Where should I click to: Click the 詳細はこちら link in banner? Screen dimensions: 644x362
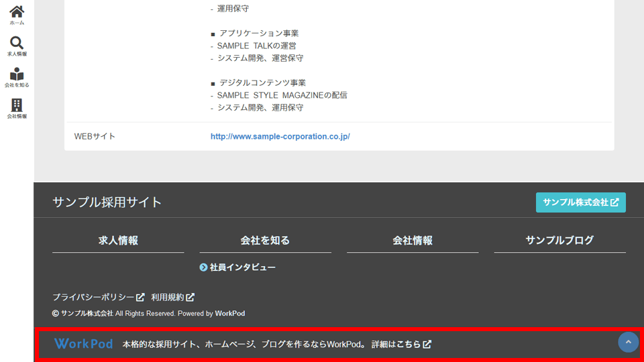(401, 344)
